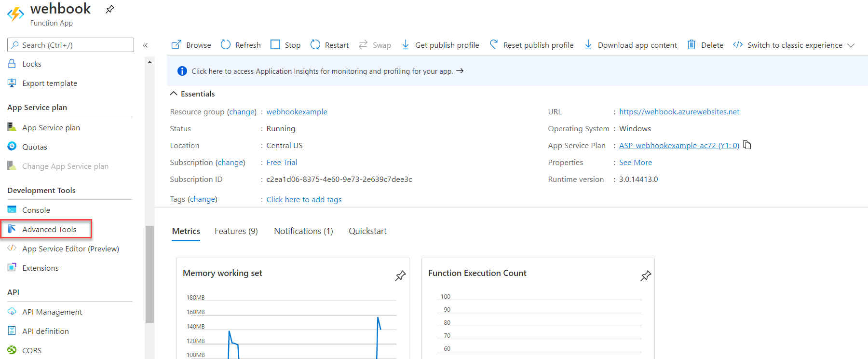The width and height of the screenshot is (868, 359).
Task: Click Browse in the toolbar
Action: point(191,45)
